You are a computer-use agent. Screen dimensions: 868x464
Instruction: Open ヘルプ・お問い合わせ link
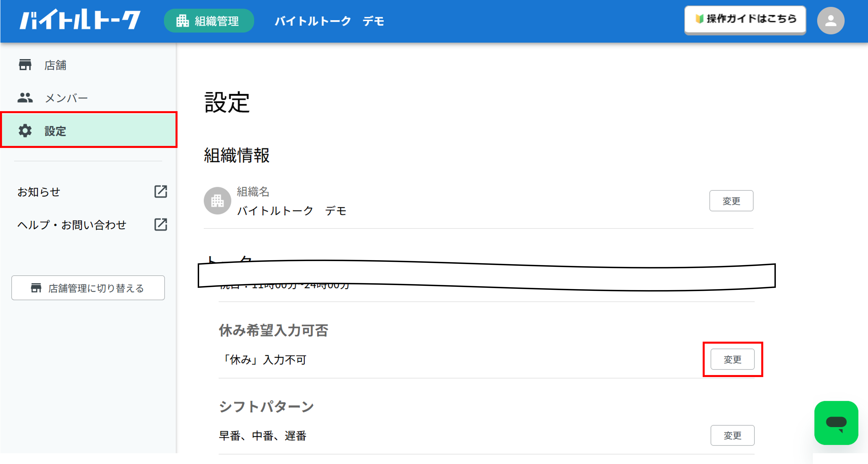coord(72,225)
